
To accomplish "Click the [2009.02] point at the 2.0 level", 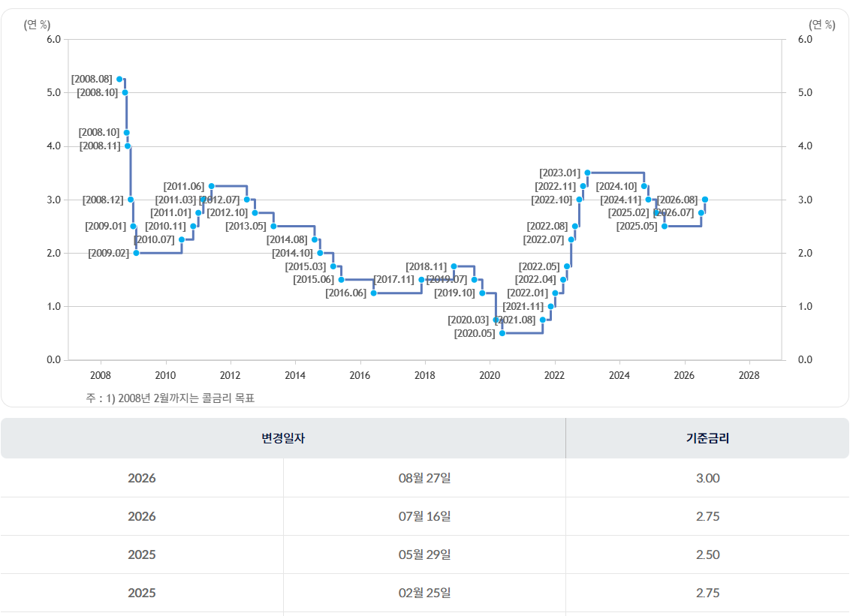I will click(x=136, y=253).
